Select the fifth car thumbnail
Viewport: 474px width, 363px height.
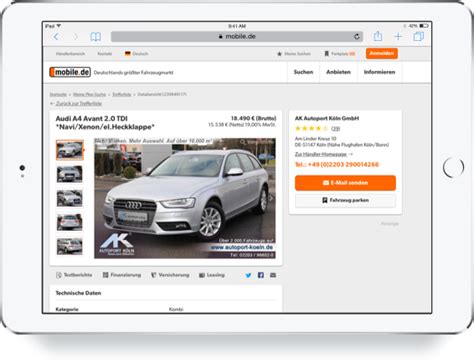coord(69,246)
